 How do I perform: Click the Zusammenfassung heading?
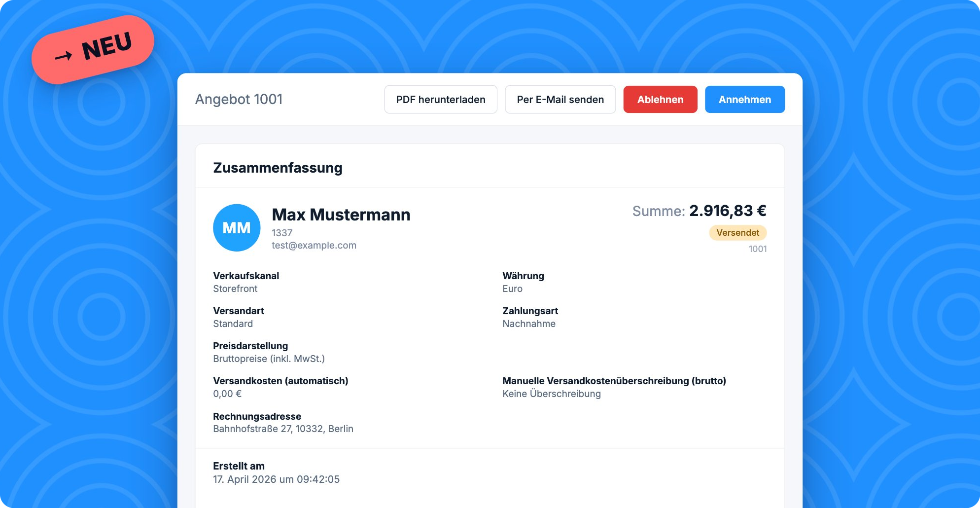(278, 168)
